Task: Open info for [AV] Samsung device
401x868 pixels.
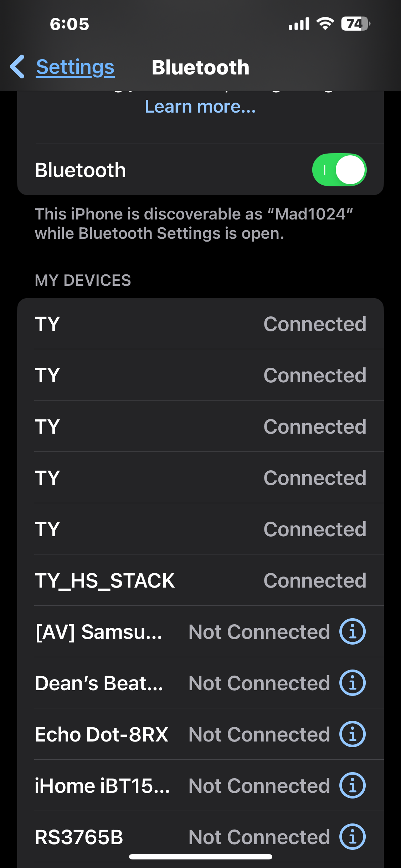Action: [352, 631]
